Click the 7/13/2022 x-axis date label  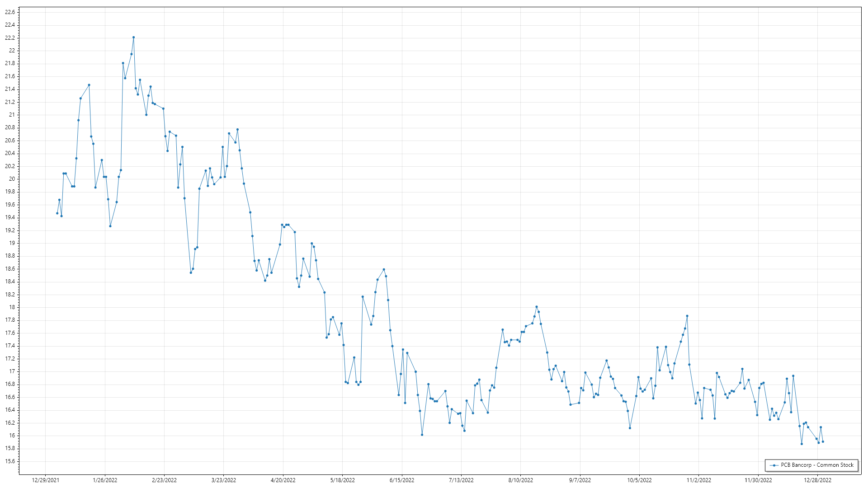pos(461,480)
